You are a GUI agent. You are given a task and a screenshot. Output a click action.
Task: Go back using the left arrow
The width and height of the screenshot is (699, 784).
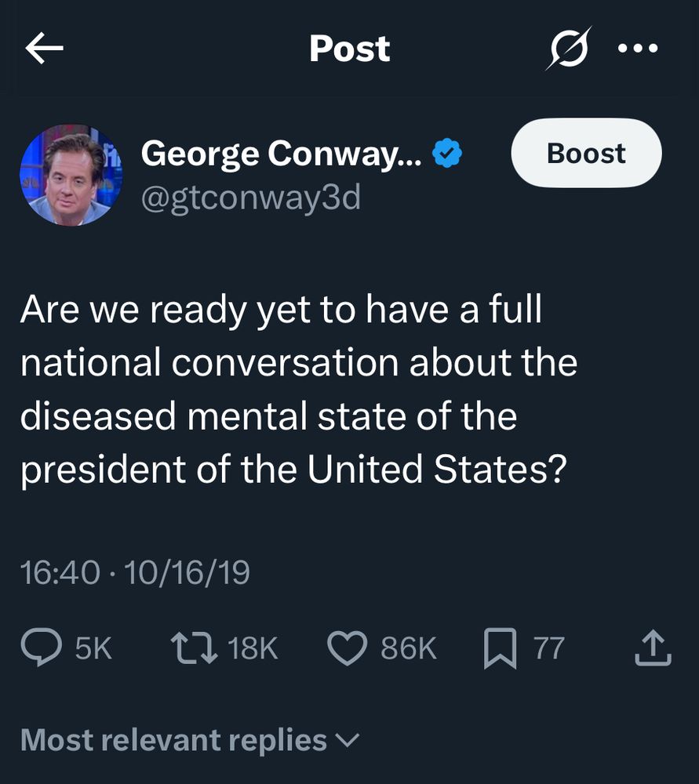44,48
